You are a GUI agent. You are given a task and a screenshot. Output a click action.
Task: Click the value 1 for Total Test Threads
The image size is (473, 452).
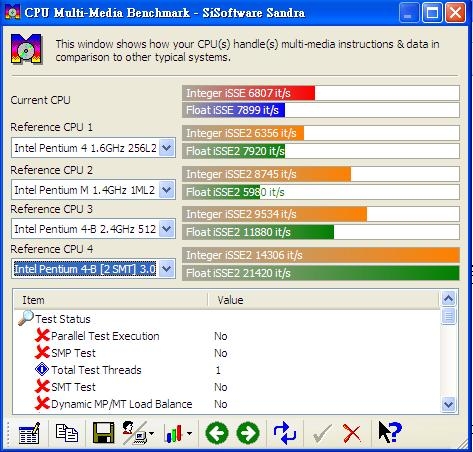(x=218, y=370)
